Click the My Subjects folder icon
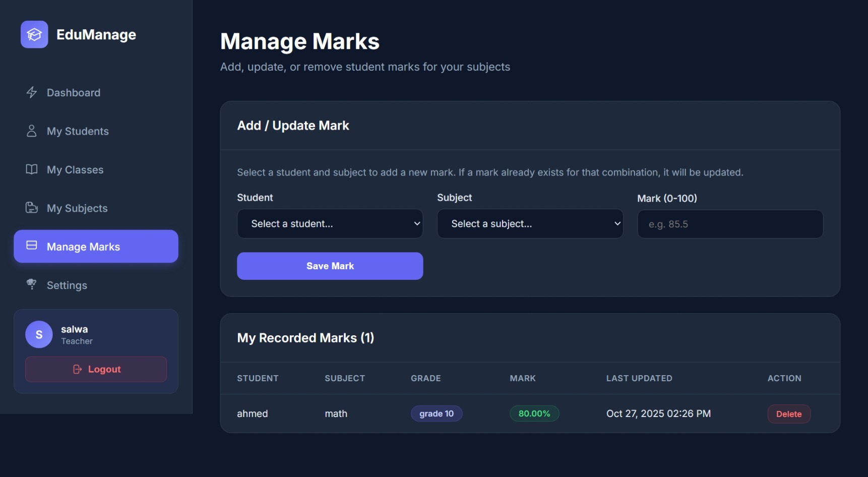 tap(32, 208)
